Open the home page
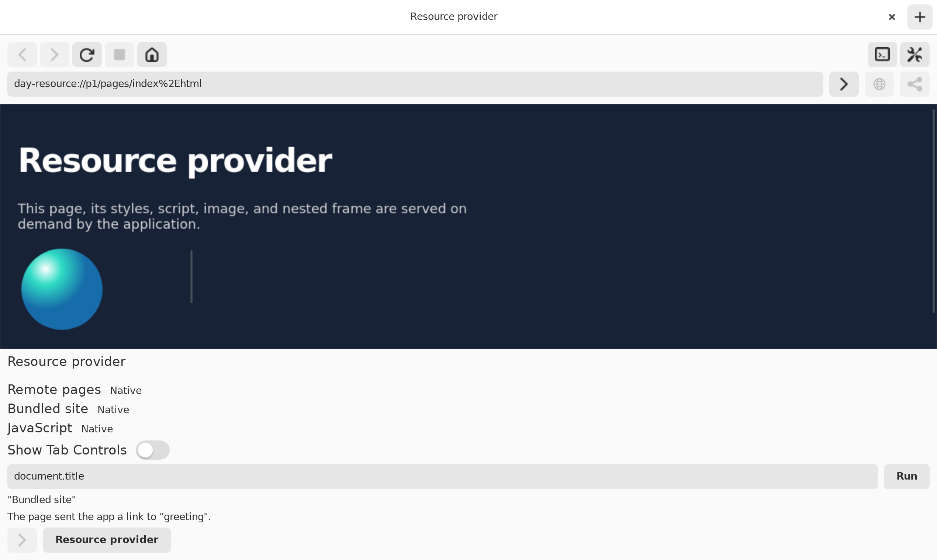Viewport: 937px width, 560px height. [152, 55]
